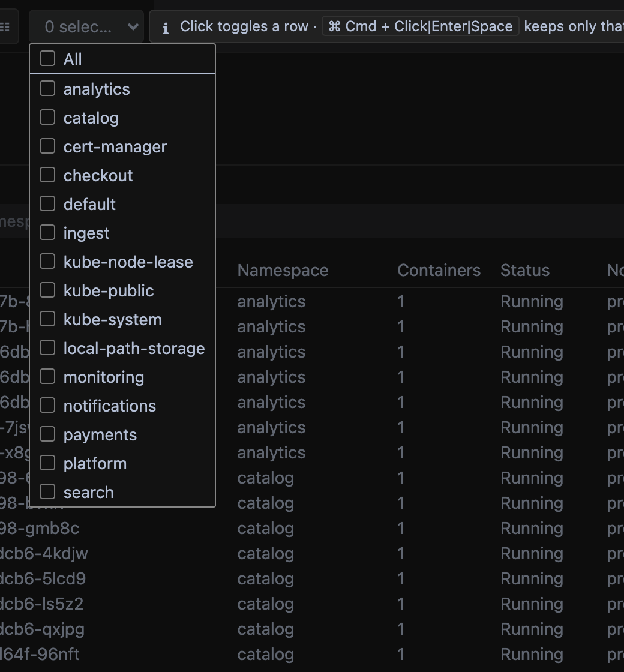This screenshot has width=624, height=672.
Task: Click container count in '64f-96nft' row
Action: [401, 655]
